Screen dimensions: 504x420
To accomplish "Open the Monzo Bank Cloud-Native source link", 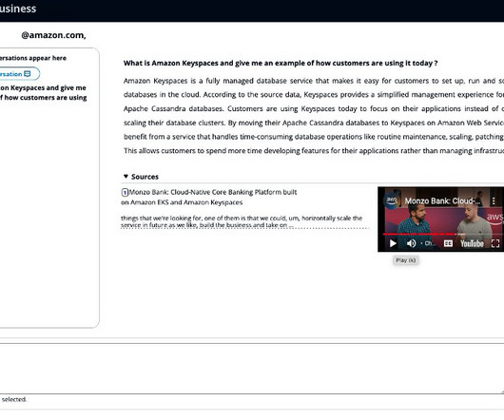I will (x=209, y=197).
